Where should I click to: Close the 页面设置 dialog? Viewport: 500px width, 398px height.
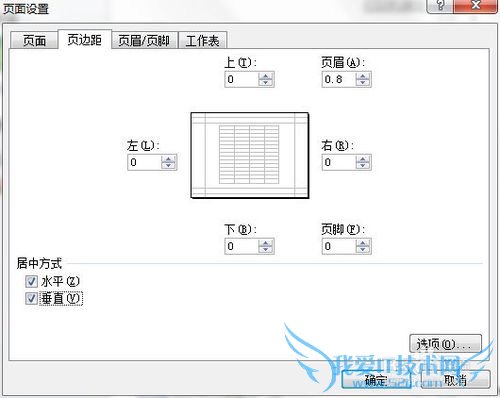(476, 6)
